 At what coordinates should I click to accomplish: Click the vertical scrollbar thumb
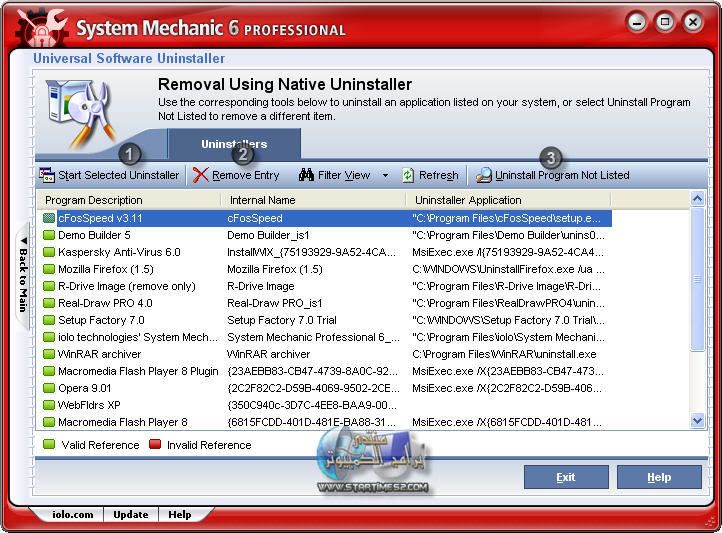click(698, 279)
